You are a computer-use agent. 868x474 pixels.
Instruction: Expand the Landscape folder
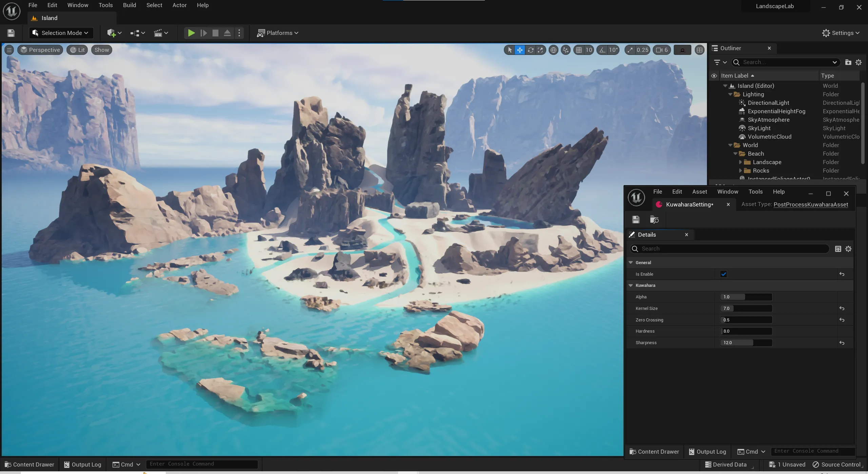pyautogui.click(x=741, y=162)
